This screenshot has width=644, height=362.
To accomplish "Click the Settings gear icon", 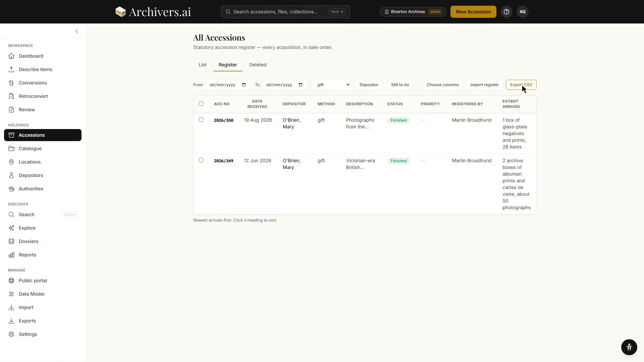I will [x=11, y=334].
